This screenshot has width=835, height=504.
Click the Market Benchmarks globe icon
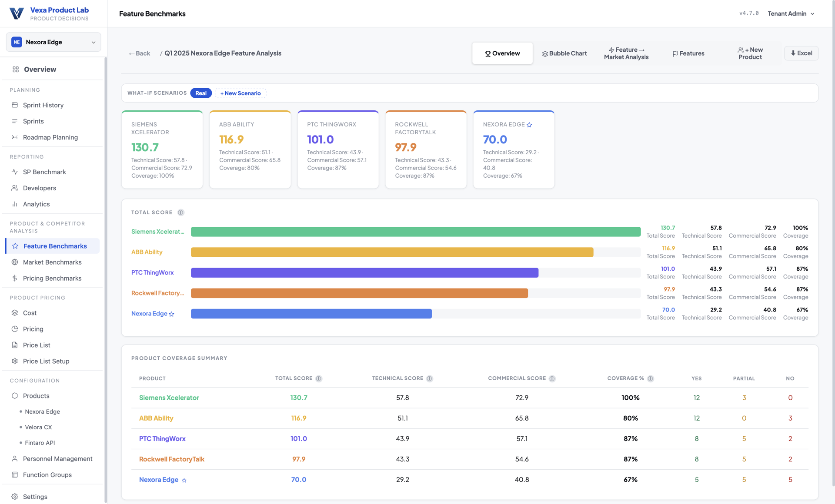[x=15, y=262]
